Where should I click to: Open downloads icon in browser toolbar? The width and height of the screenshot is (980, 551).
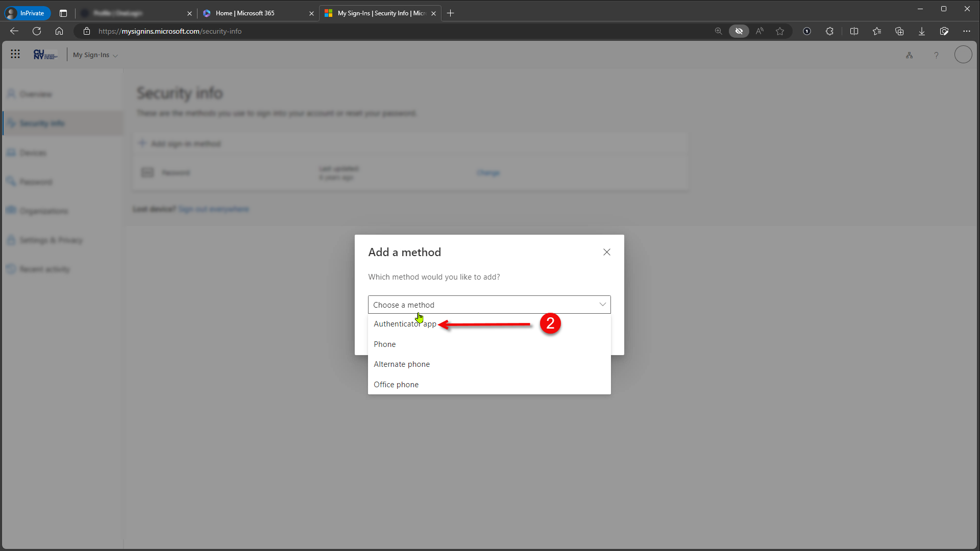click(x=922, y=31)
